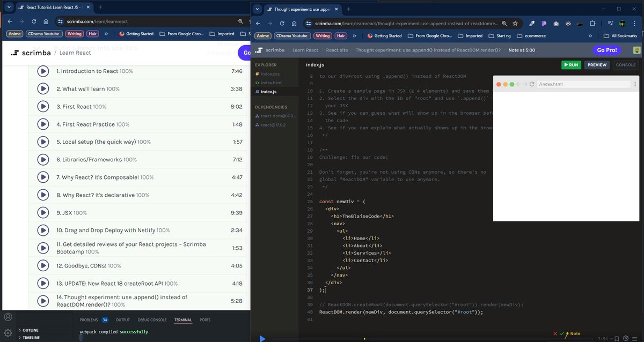The height and width of the screenshot is (342, 644).
Task: Play lesson 12 Goodbye CDNs
Action: (43, 266)
